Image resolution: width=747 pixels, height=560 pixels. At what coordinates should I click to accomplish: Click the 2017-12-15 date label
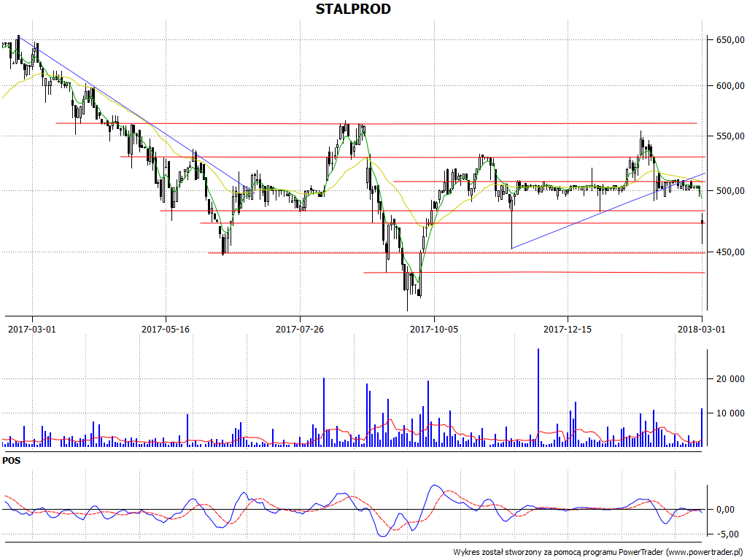point(568,329)
